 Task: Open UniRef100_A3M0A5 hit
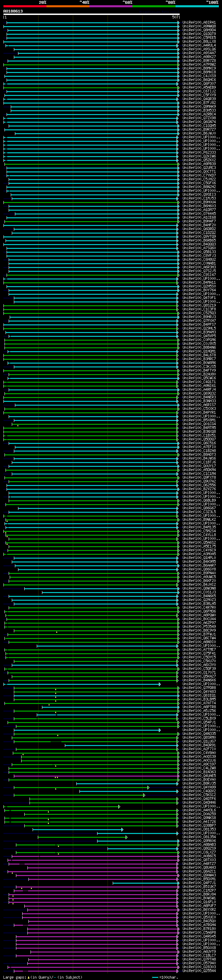pos(199,554)
